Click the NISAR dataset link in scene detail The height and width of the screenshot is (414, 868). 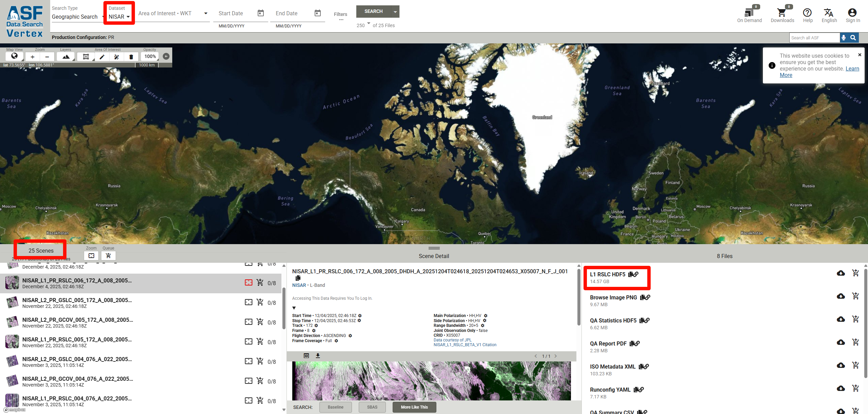299,285
